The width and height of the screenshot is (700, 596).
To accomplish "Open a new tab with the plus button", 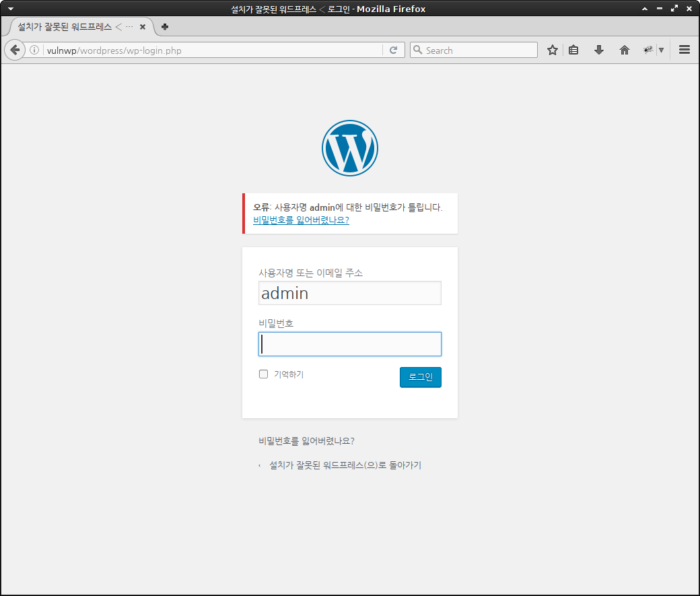I will 165,27.
